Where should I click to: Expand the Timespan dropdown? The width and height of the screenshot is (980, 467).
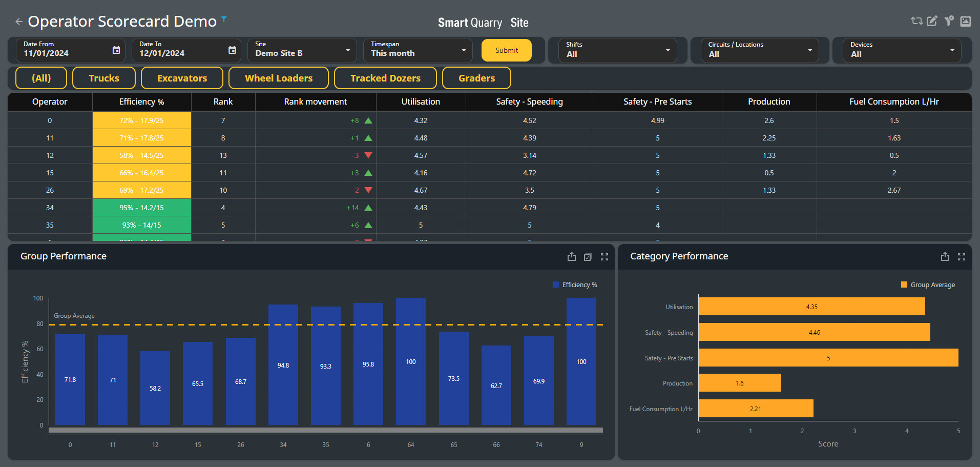pos(418,50)
